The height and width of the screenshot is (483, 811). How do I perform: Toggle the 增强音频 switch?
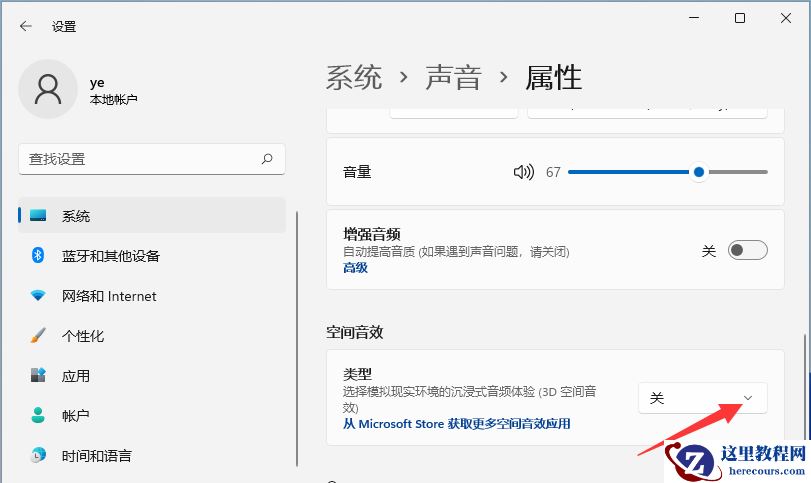click(747, 250)
